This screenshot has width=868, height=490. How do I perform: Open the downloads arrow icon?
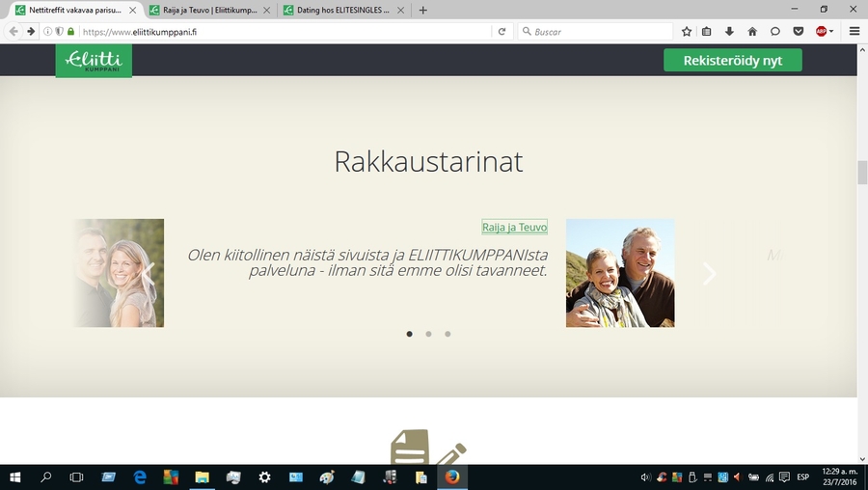pyautogui.click(x=729, y=32)
